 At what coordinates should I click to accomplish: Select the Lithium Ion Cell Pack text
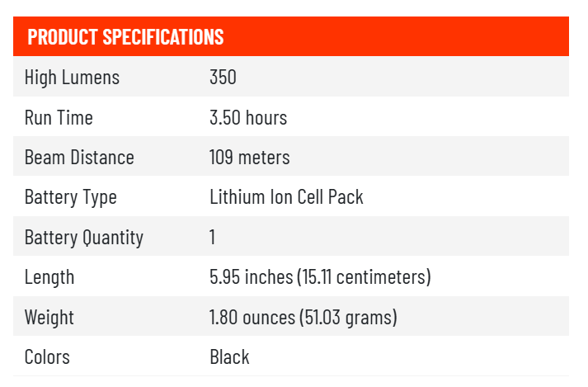click(286, 198)
